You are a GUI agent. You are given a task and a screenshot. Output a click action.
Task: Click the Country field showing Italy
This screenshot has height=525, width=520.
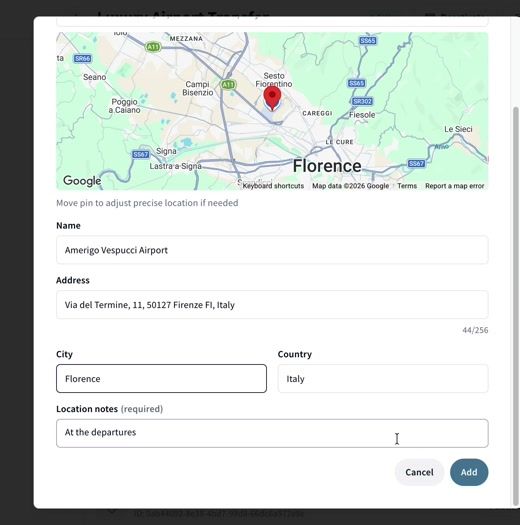tap(383, 379)
